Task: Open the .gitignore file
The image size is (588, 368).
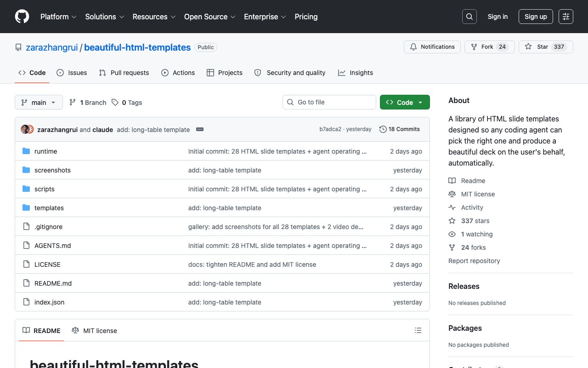Action: click(48, 227)
